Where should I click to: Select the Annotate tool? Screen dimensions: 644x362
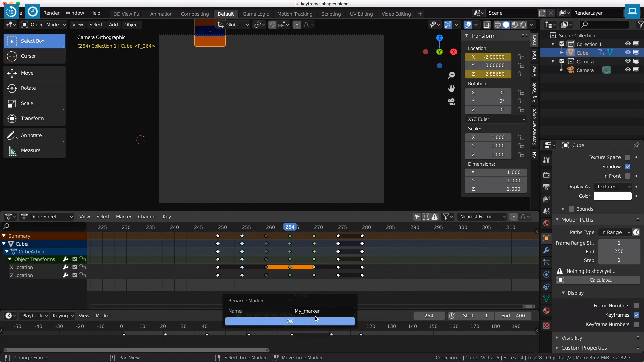(31, 135)
